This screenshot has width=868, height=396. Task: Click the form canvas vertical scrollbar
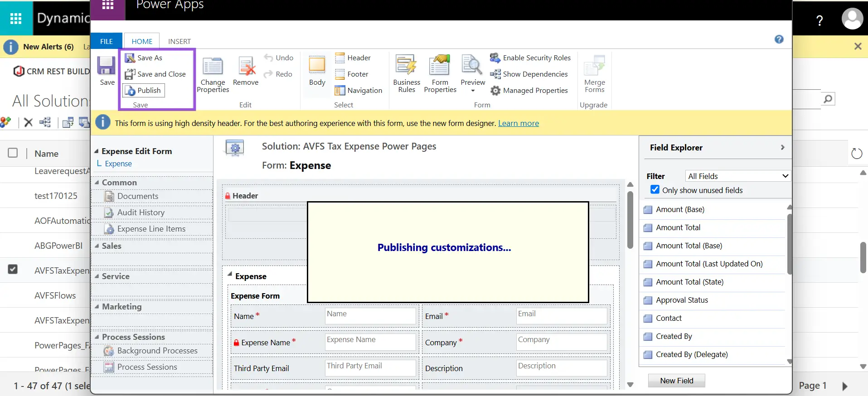(x=630, y=221)
